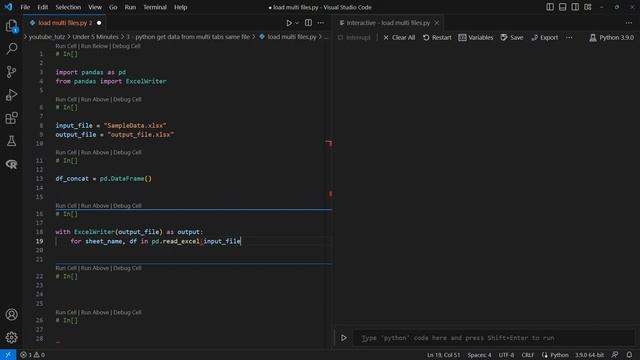Open the Help menu
The image size is (640, 360).
180,7
